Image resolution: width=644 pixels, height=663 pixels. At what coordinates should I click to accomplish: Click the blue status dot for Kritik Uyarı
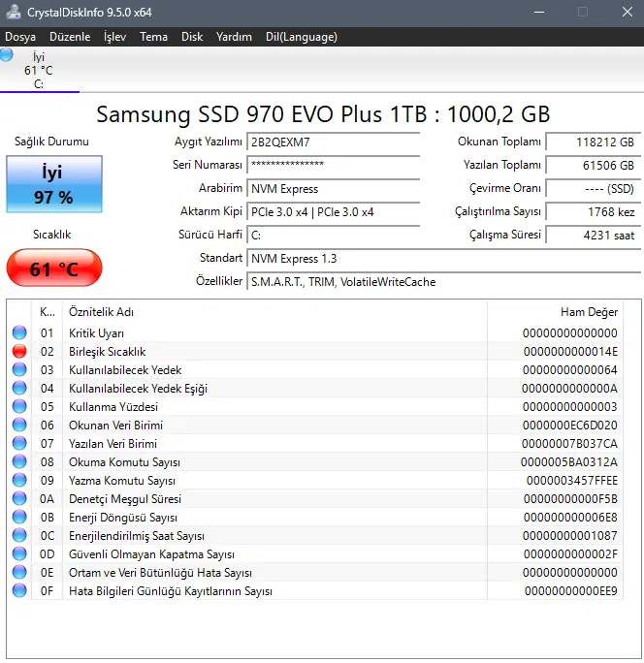tap(19, 332)
